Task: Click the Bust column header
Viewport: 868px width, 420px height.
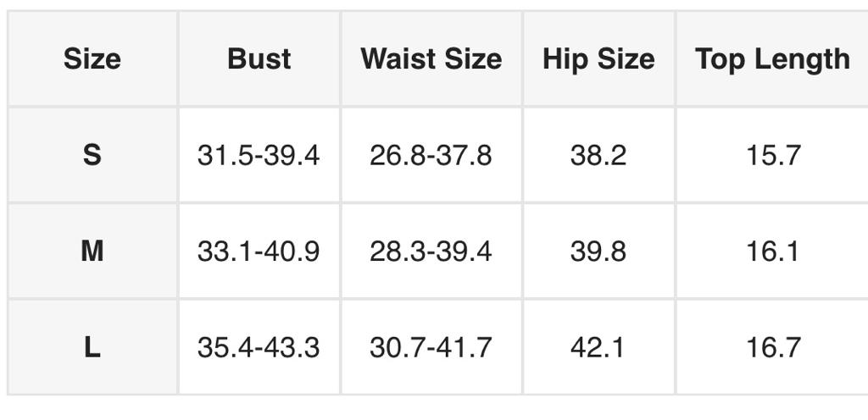Action: point(259,59)
